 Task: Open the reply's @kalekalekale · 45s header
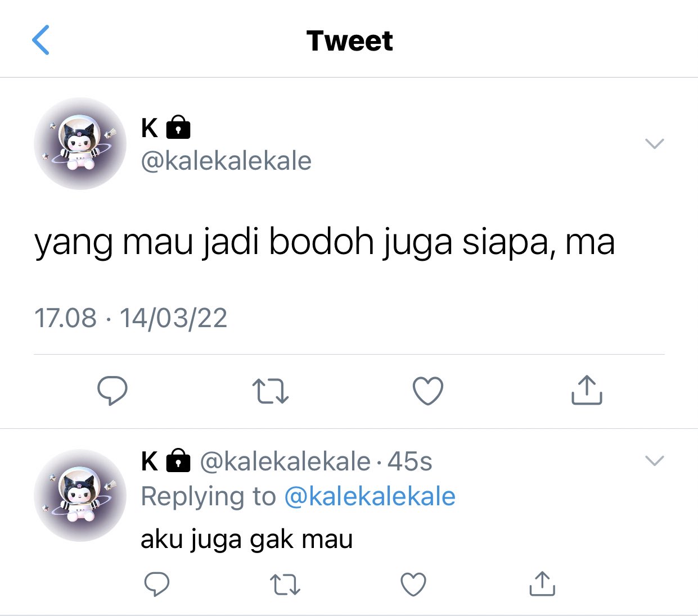coord(316,462)
